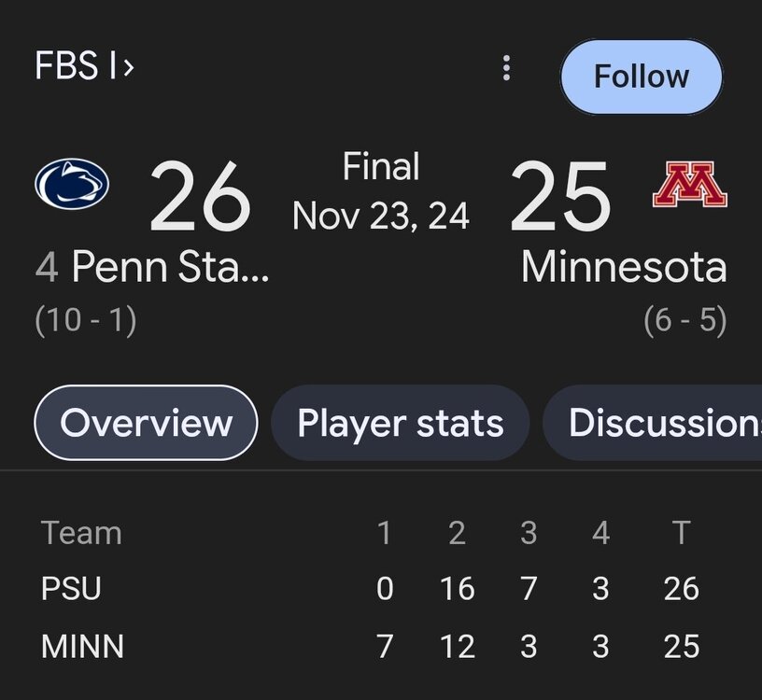Open the three-dot more options menu
The height and width of the screenshot is (700, 762).
click(x=506, y=68)
